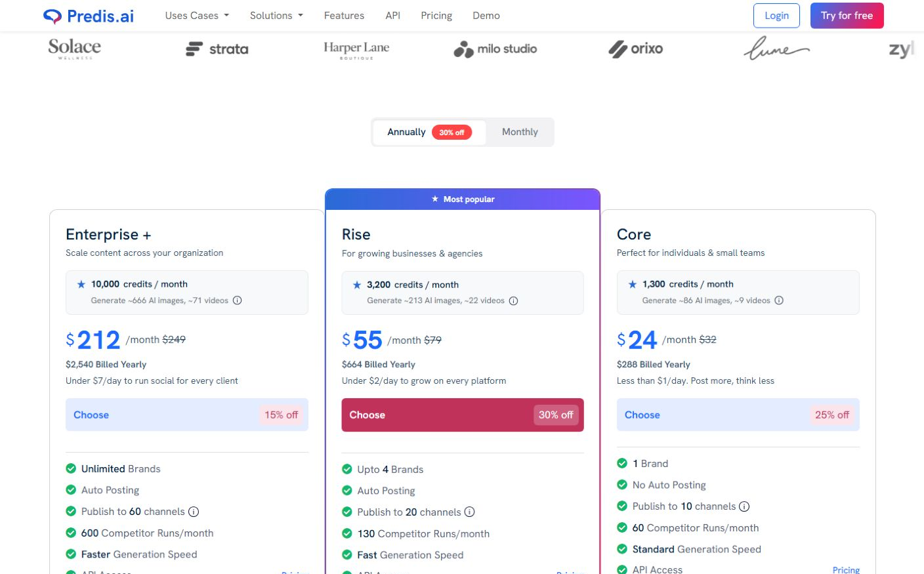Open the Features page

tap(344, 16)
